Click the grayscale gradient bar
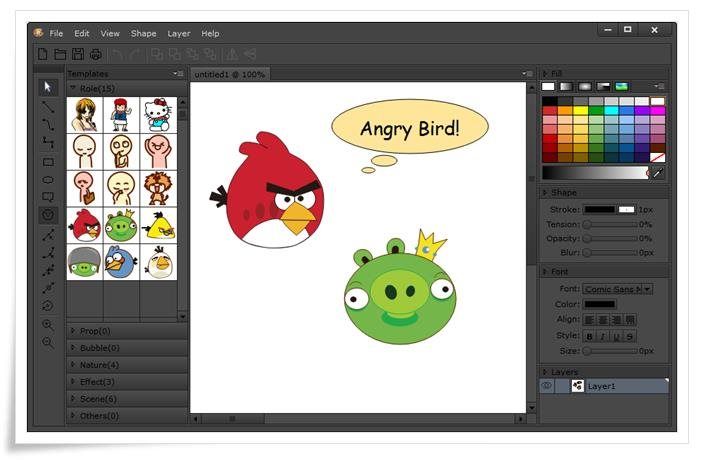 (x=595, y=173)
